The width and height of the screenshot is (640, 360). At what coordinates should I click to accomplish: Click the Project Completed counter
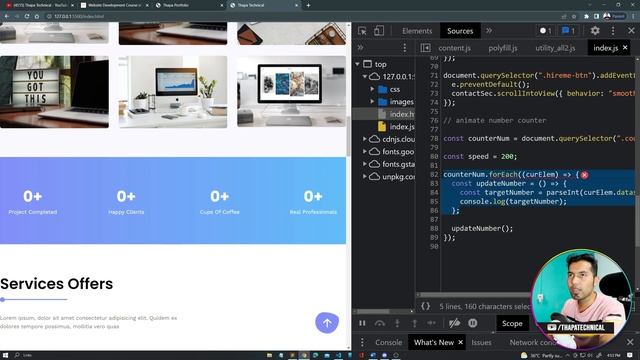coord(33,202)
